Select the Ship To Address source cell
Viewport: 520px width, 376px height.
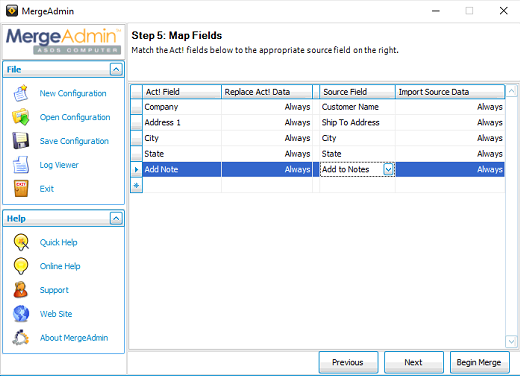[357, 122]
